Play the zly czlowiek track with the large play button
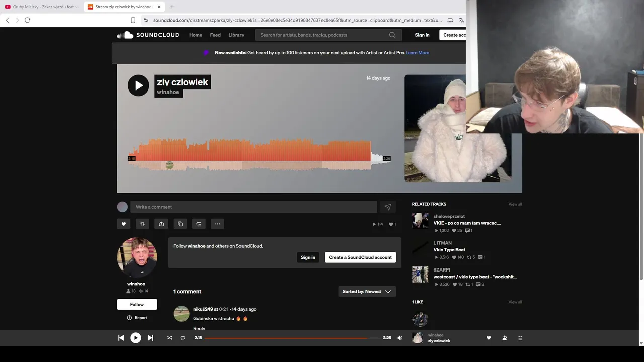Image resolution: width=644 pixels, height=362 pixels. coord(138,85)
